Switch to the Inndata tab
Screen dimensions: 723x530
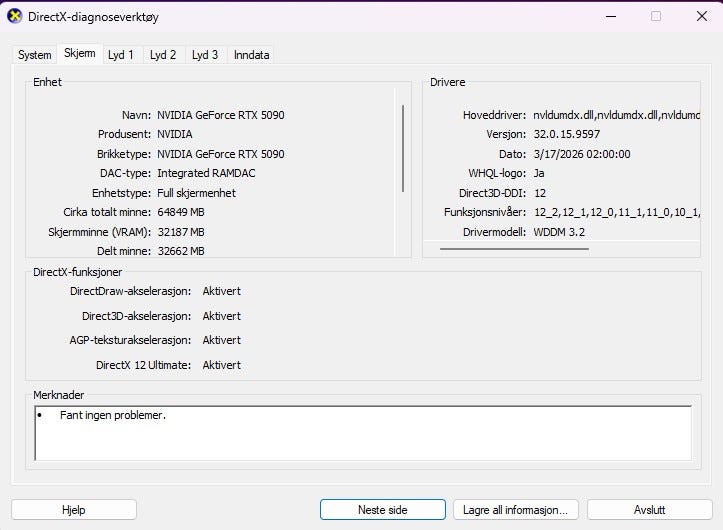tap(251, 55)
